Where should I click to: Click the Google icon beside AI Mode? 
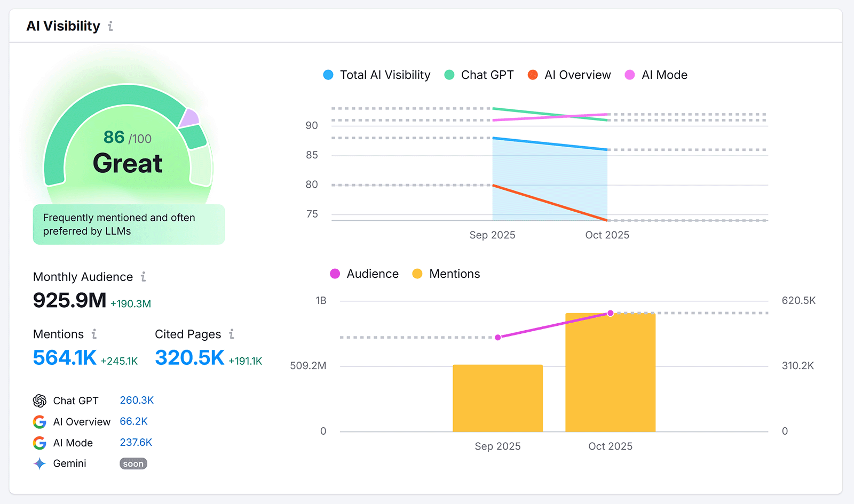pyautogui.click(x=39, y=443)
